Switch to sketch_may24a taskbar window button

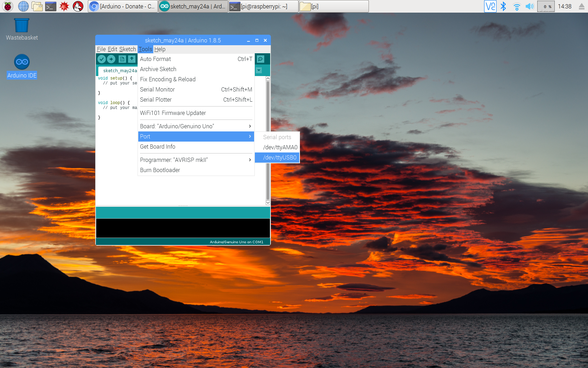[x=193, y=6]
